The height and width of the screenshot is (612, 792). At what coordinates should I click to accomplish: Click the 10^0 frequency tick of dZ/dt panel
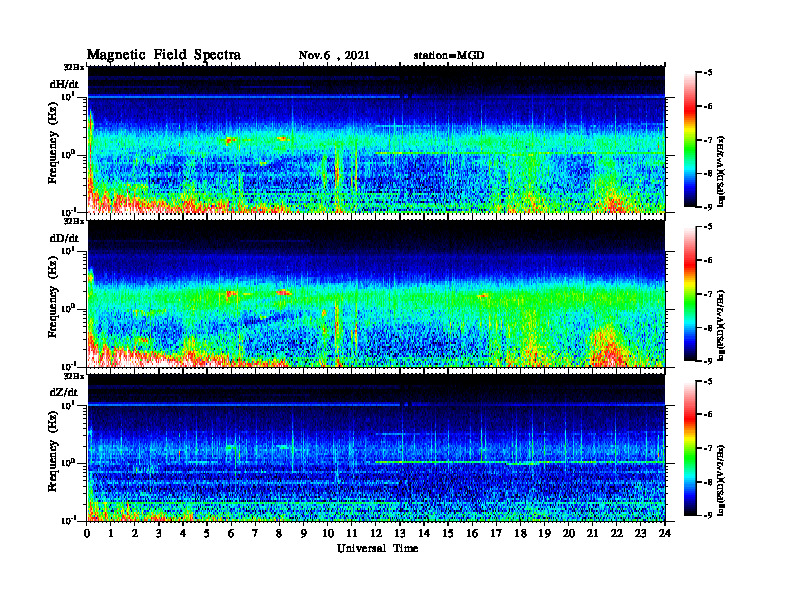[68, 462]
